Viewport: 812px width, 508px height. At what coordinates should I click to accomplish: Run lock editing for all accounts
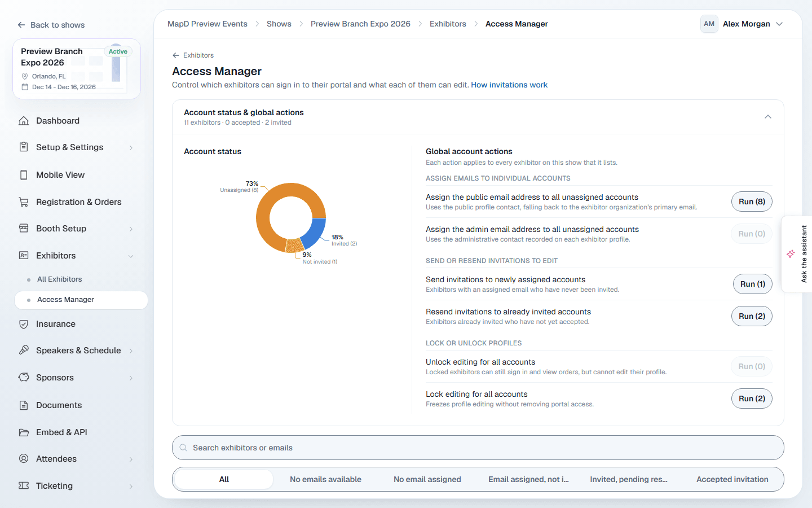pos(752,398)
